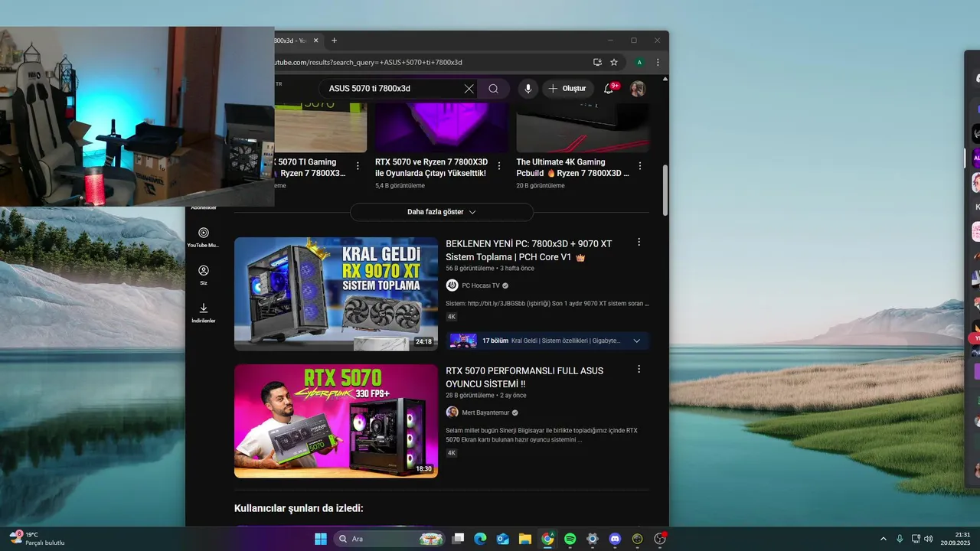
Task: Start voice search with microphone icon
Action: click(x=528, y=89)
